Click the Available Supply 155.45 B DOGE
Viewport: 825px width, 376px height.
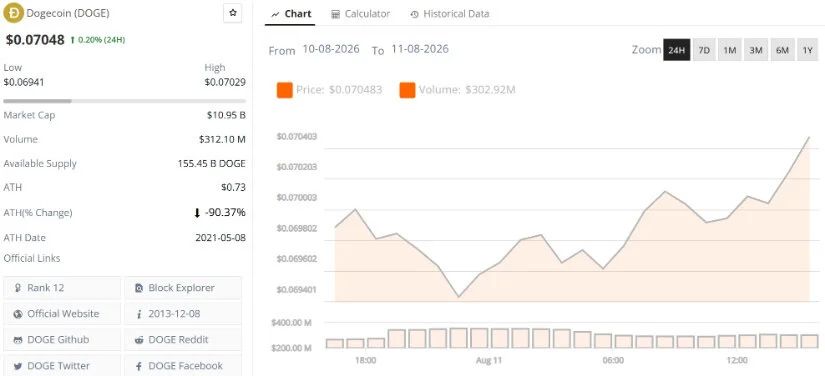212,164
